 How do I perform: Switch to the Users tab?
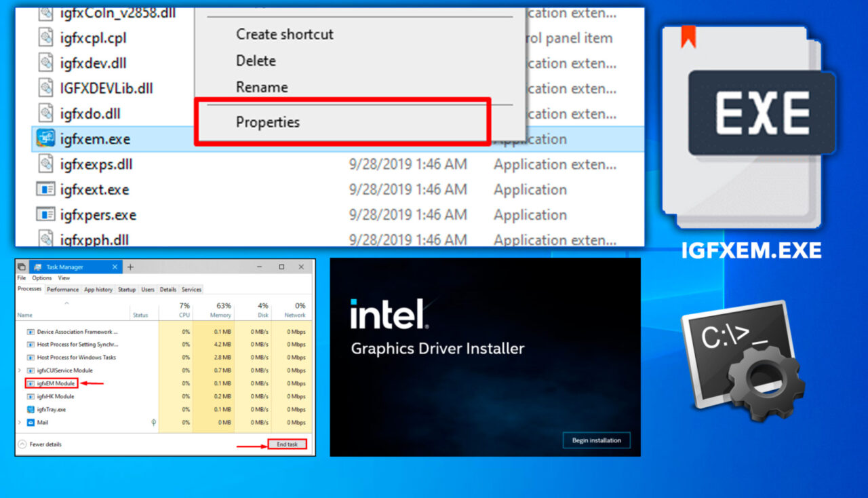(x=148, y=290)
